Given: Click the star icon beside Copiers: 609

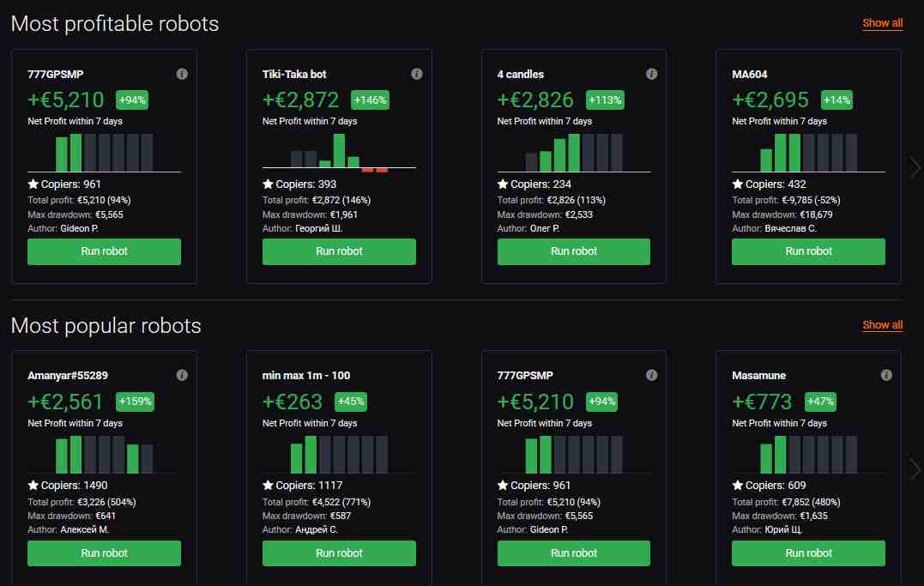Looking at the screenshot, I should (737, 486).
